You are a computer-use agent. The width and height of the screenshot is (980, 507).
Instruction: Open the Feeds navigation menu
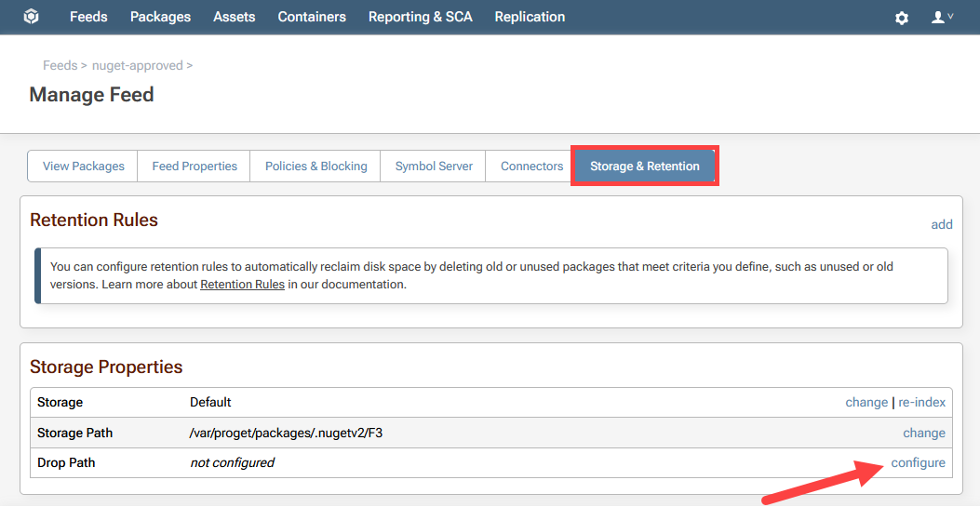pyautogui.click(x=88, y=17)
